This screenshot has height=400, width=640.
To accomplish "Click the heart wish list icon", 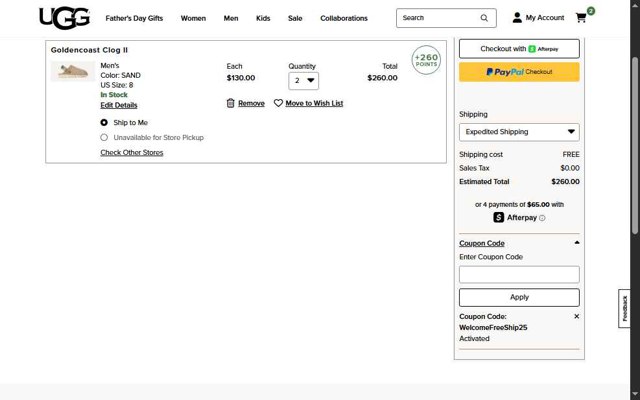I will (278, 103).
